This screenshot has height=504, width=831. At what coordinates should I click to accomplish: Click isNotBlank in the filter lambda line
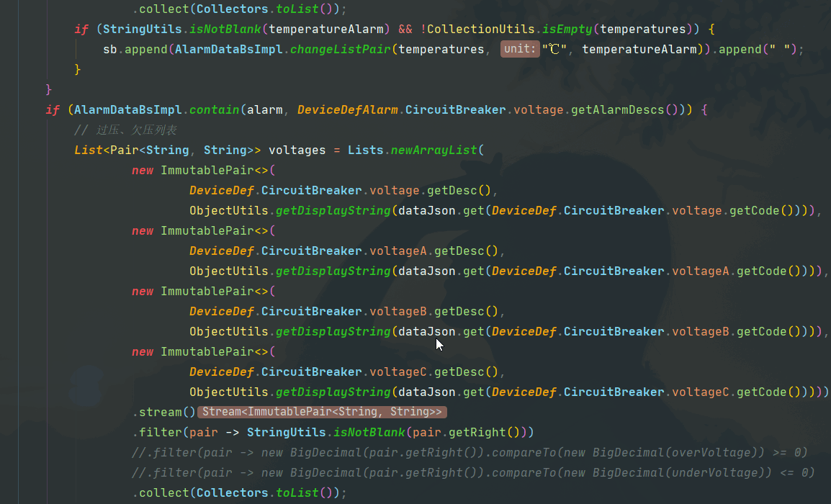point(369,432)
